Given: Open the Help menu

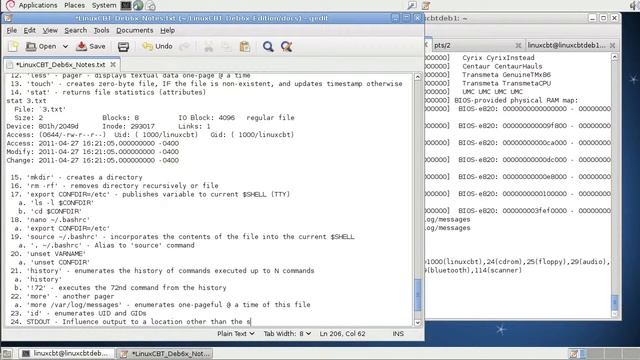Looking at the screenshot, I should tap(167, 30).
